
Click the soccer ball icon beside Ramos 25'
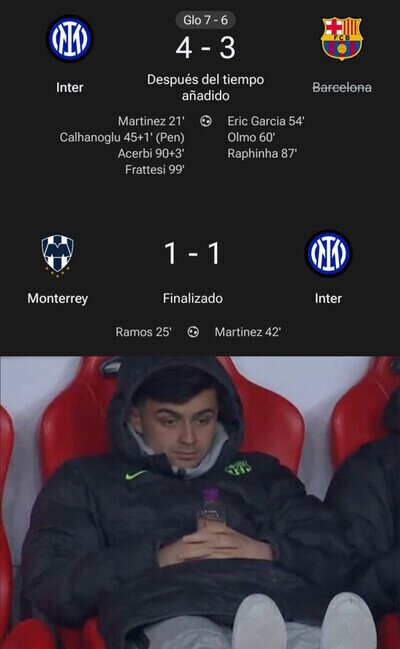click(x=193, y=332)
